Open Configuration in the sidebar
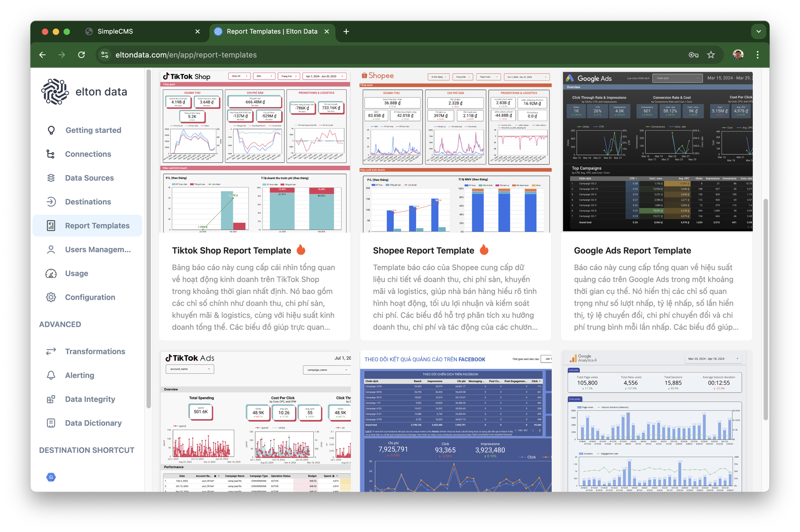This screenshot has height=532, width=800. click(87, 297)
